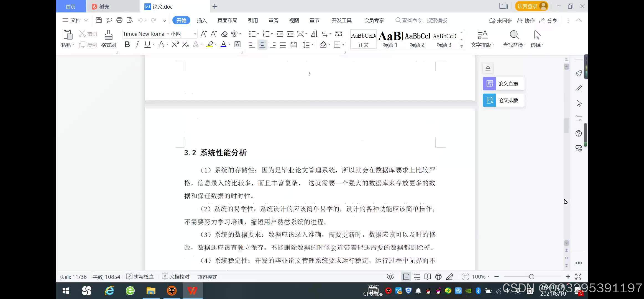Increase font size with A+ icon

[x=204, y=34]
